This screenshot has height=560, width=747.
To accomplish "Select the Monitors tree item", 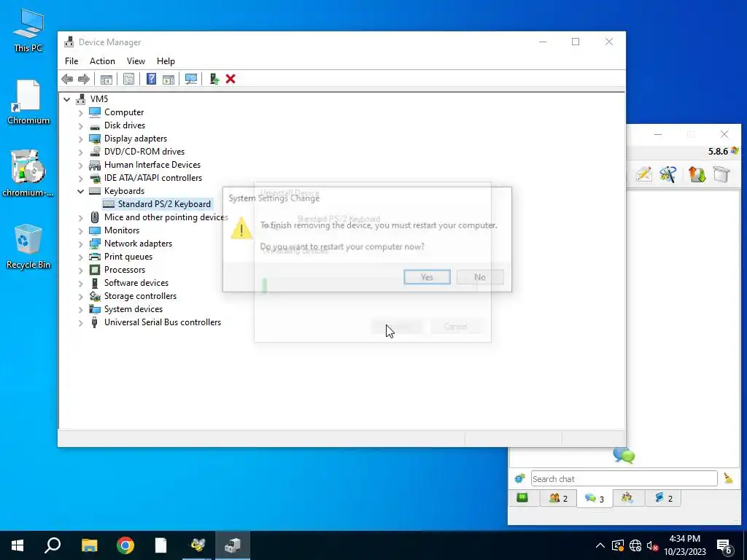I will (x=122, y=230).
